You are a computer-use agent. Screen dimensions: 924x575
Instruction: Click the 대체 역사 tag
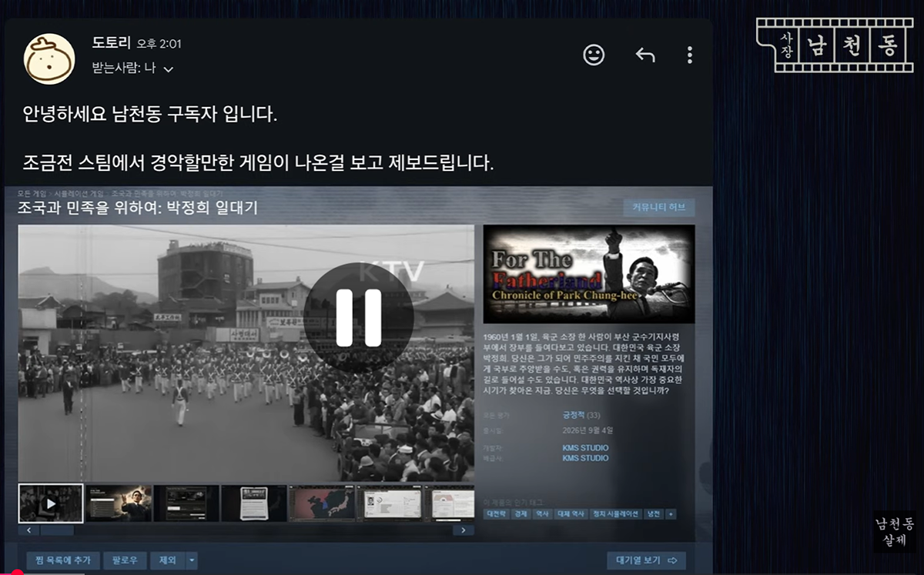tap(570, 514)
